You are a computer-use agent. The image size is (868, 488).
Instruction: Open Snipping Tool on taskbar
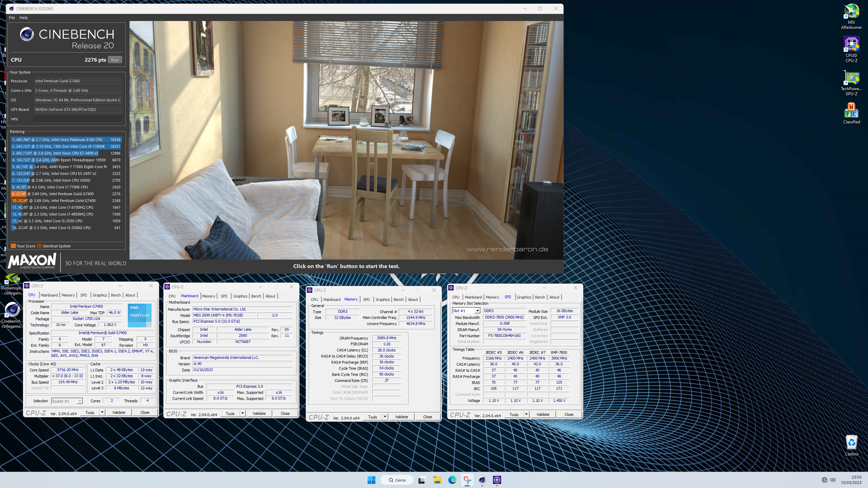pyautogui.click(x=467, y=480)
